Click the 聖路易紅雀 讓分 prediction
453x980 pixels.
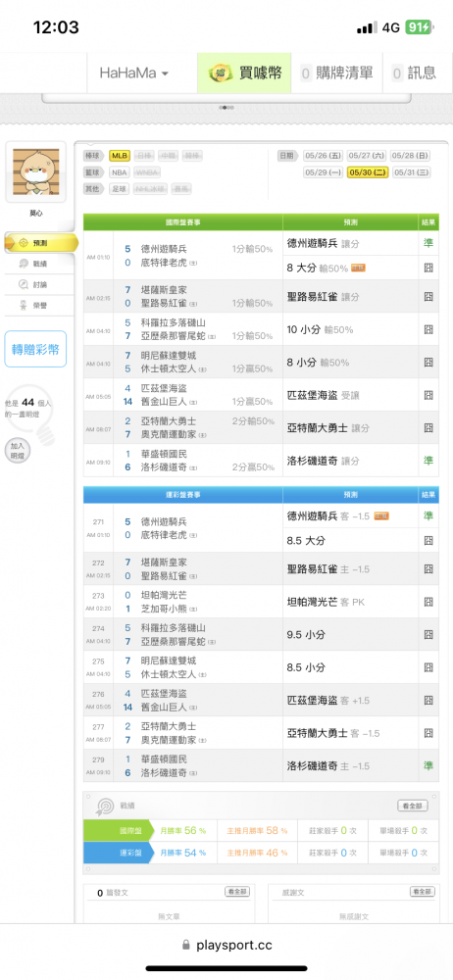click(323, 296)
